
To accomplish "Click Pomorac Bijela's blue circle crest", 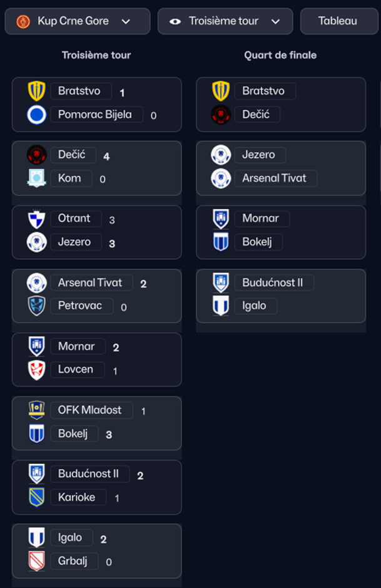I will pos(37,115).
